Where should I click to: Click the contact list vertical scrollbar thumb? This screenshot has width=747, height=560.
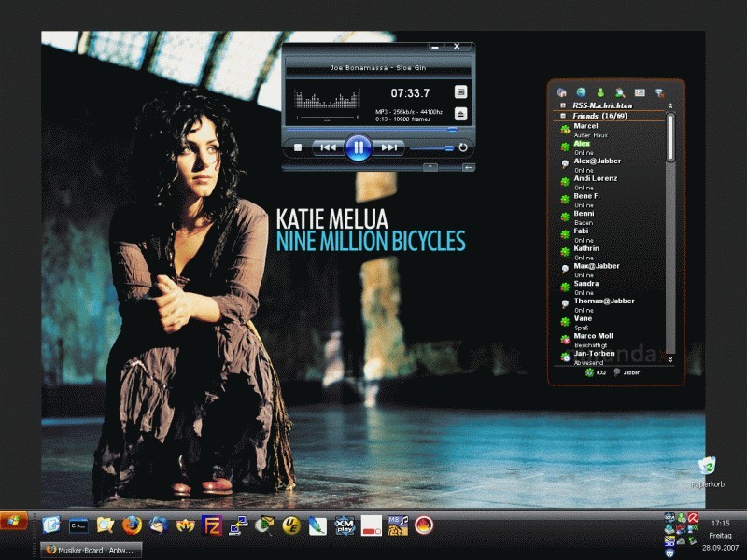[670, 137]
